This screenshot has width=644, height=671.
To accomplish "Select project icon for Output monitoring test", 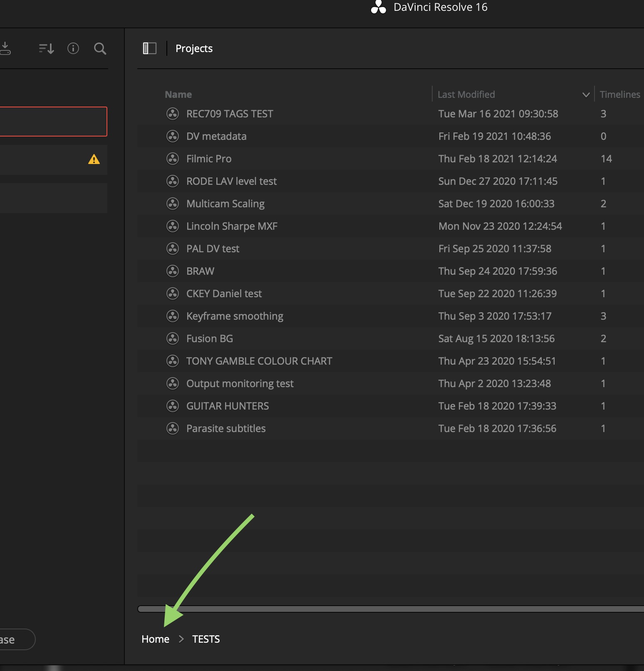I will [173, 383].
